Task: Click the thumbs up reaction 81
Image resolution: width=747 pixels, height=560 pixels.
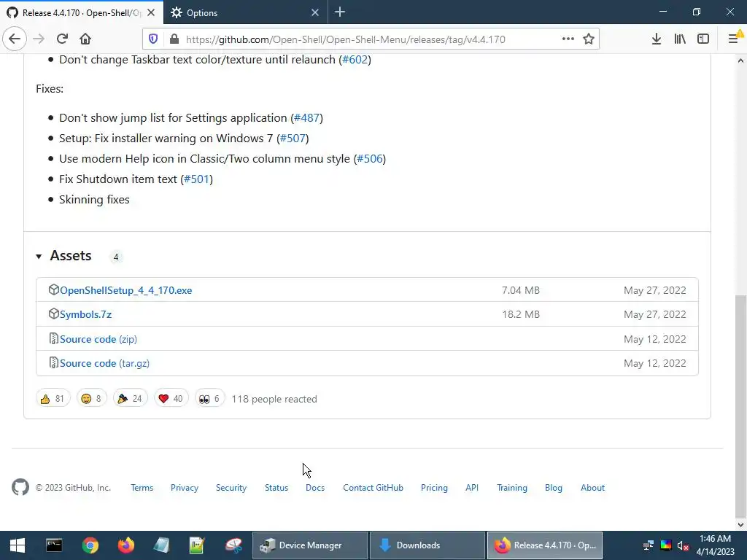Action: 53,399
